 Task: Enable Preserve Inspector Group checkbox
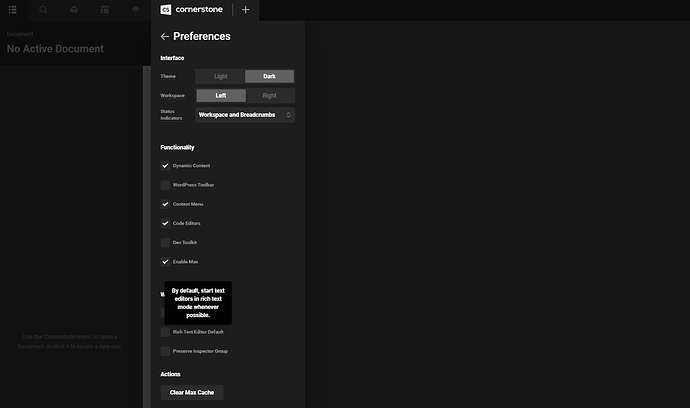pyautogui.click(x=165, y=351)
